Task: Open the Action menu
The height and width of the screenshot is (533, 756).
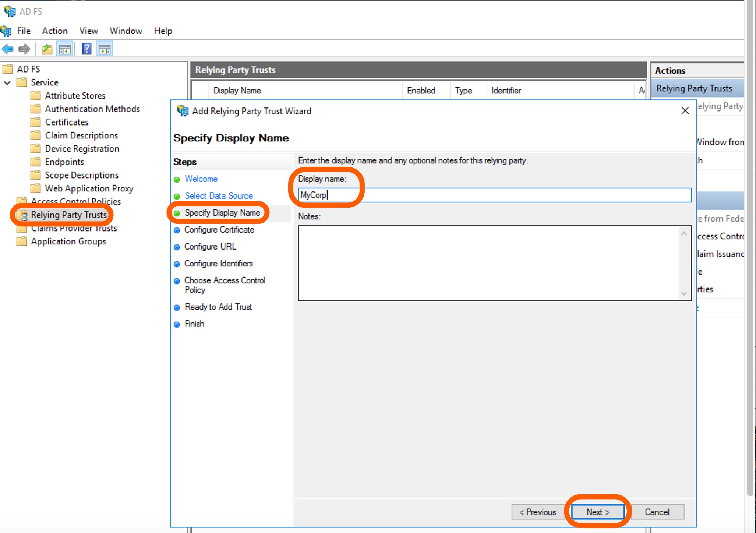Action: (x=54, y=31)
